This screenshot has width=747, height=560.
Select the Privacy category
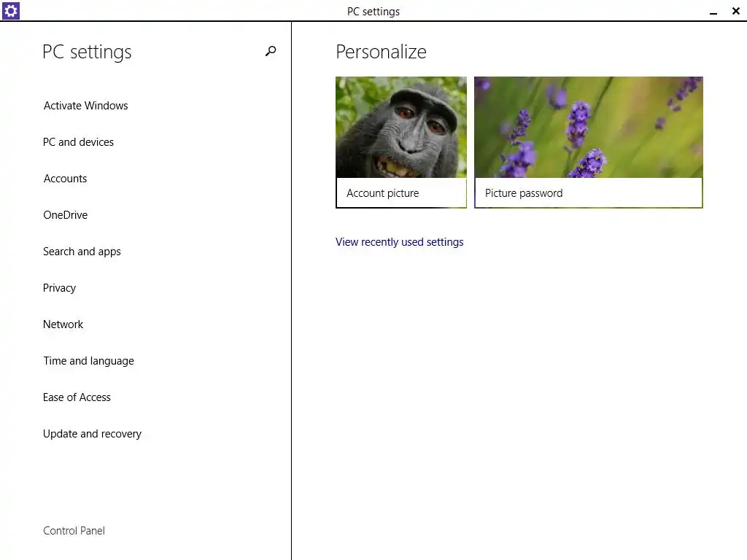click(59, 288)
